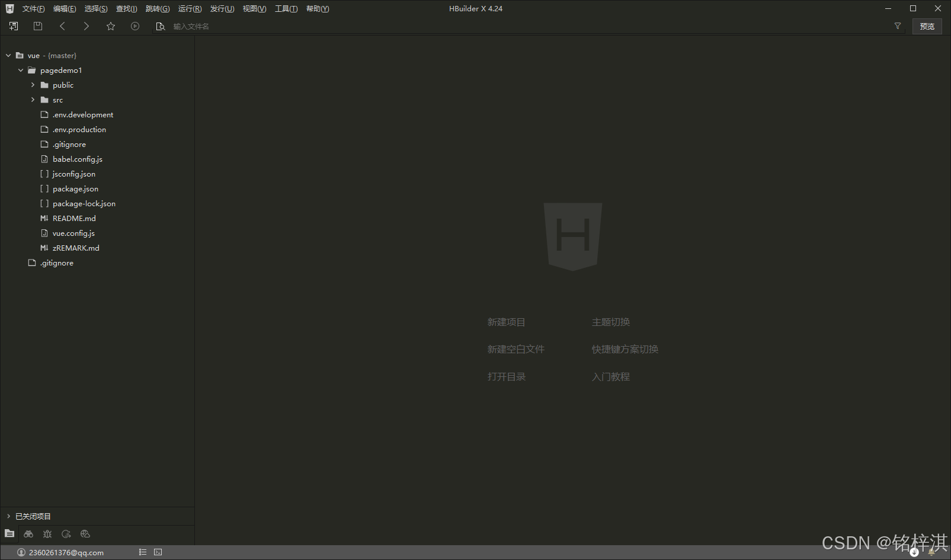Click the save icon in toolbar
951x560 pixels.
click(x=38, y=26)
